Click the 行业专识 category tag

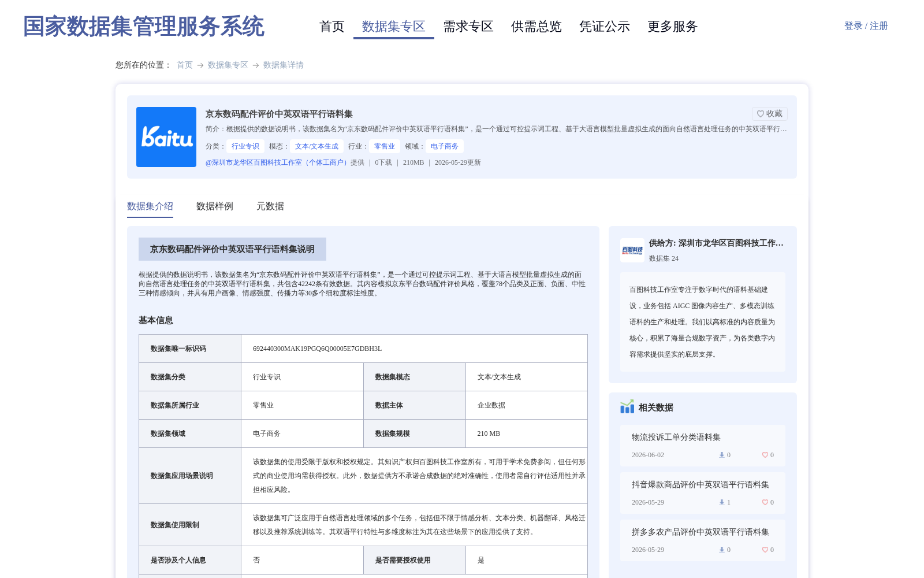[x=245, y=146]
